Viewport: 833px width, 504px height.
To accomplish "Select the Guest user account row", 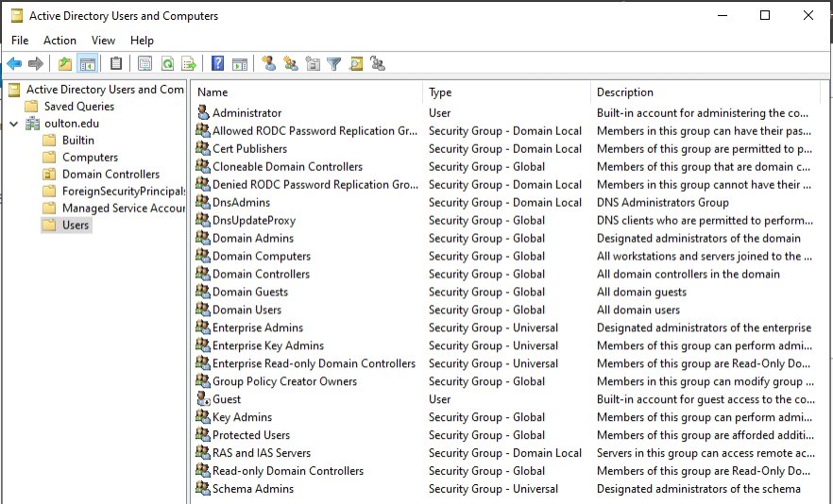I will tap(227, 399).
